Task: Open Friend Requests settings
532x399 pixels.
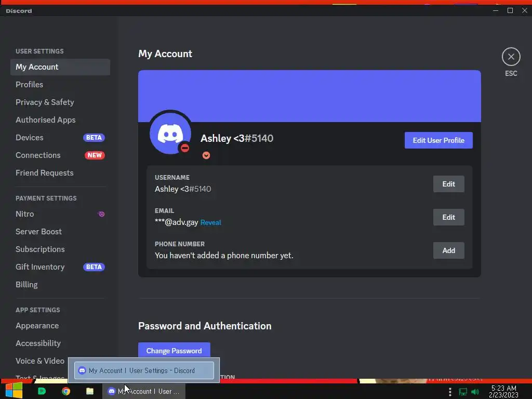Action: [x=60, y=172]
